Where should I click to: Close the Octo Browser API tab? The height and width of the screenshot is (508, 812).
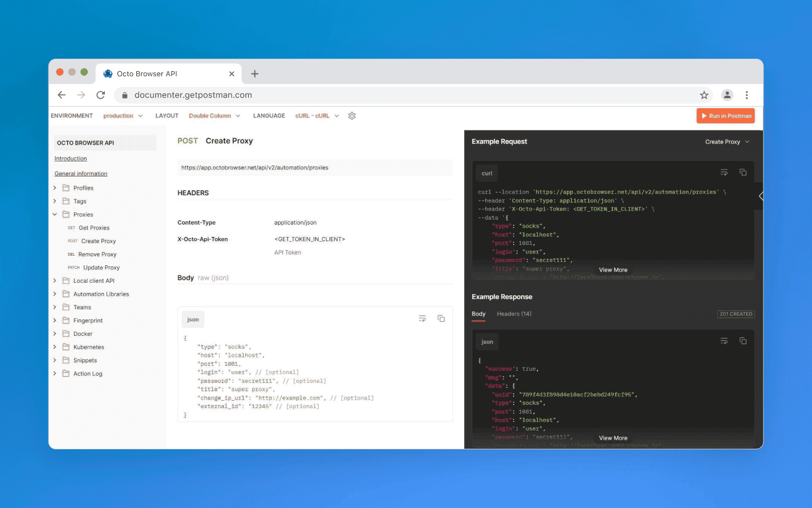pos(232,74)
